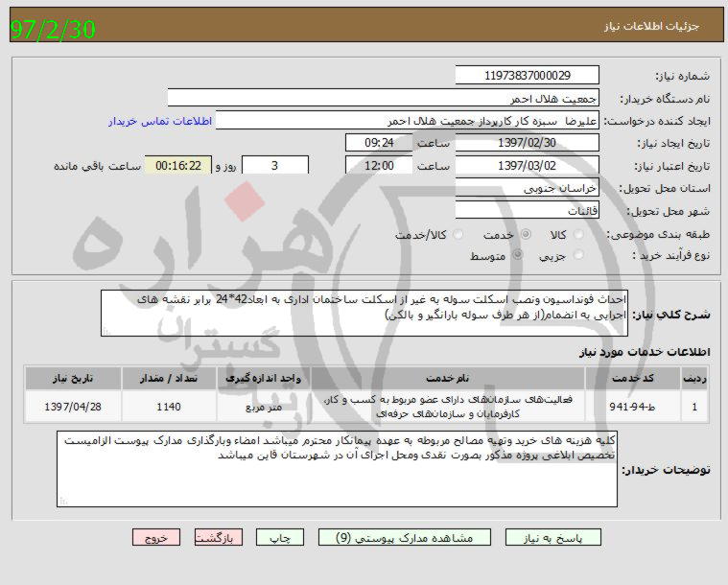Click remaining days field showing 3
This screenshot has width=728, height=585.
click(x=275, y=165)
